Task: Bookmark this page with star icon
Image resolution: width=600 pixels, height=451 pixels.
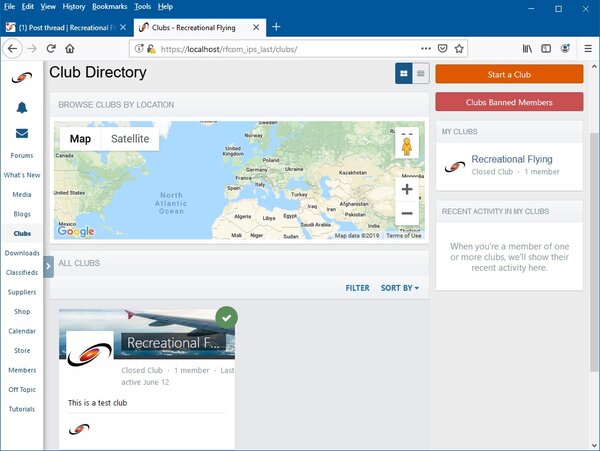Action: (458, 48)
